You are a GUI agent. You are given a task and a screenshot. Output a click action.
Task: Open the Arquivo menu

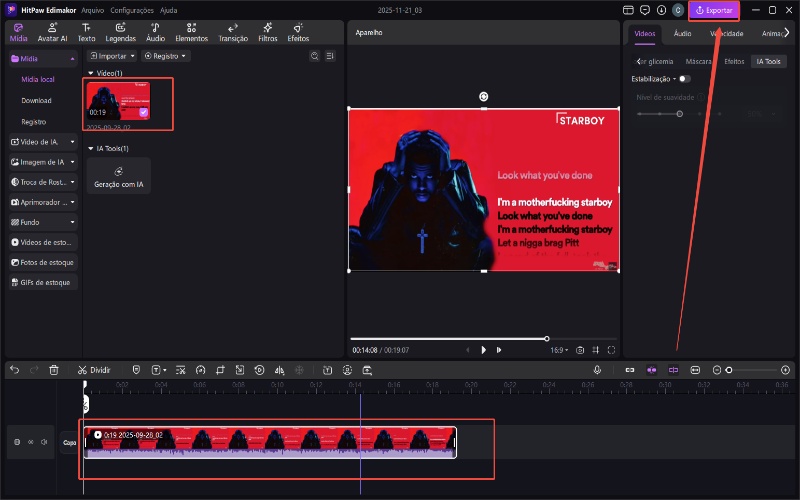pos(92,9)
